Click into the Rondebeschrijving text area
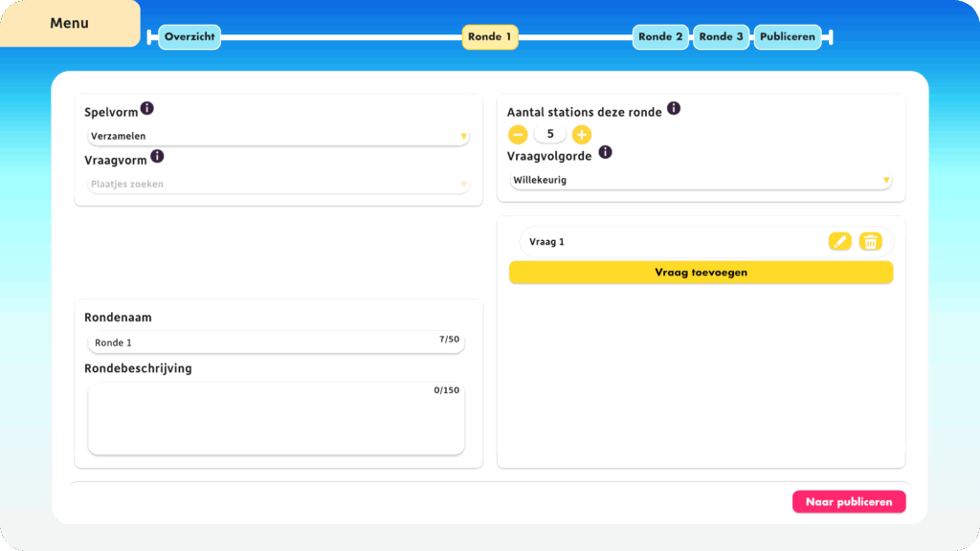The height and width of the screenshot is (551, 980). pyautogui.click(x=276, y=419)
